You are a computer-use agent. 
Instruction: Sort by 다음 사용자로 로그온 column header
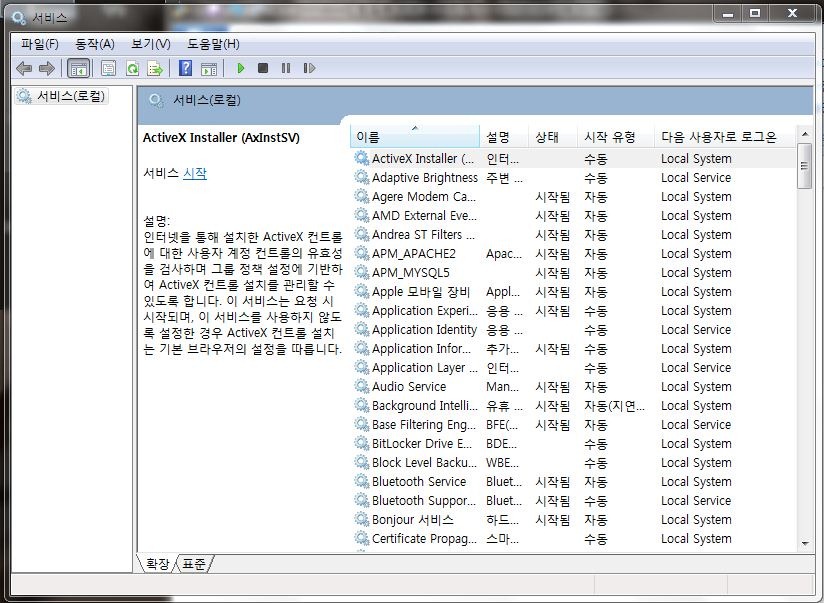pyautogui.click(x=725, y=137)
